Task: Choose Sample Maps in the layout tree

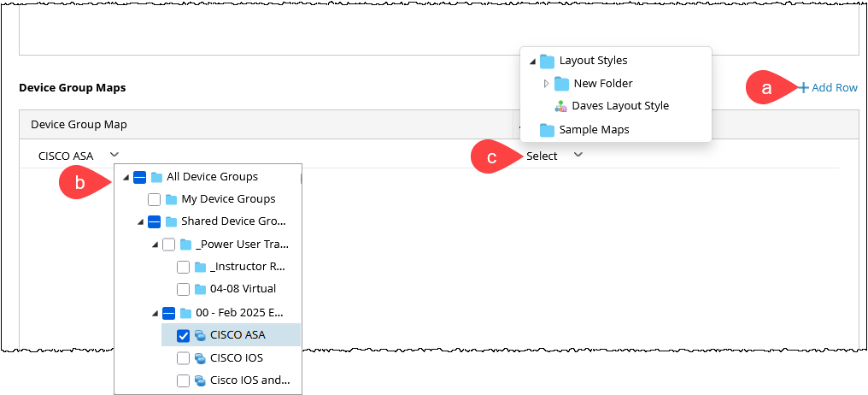Action: click(x=594, y=130)
